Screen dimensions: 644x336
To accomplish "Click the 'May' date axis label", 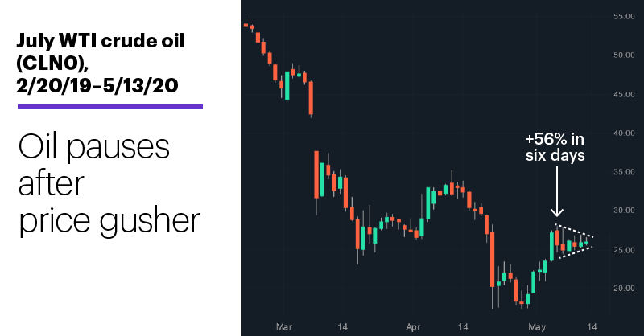I will coord(537,327).
